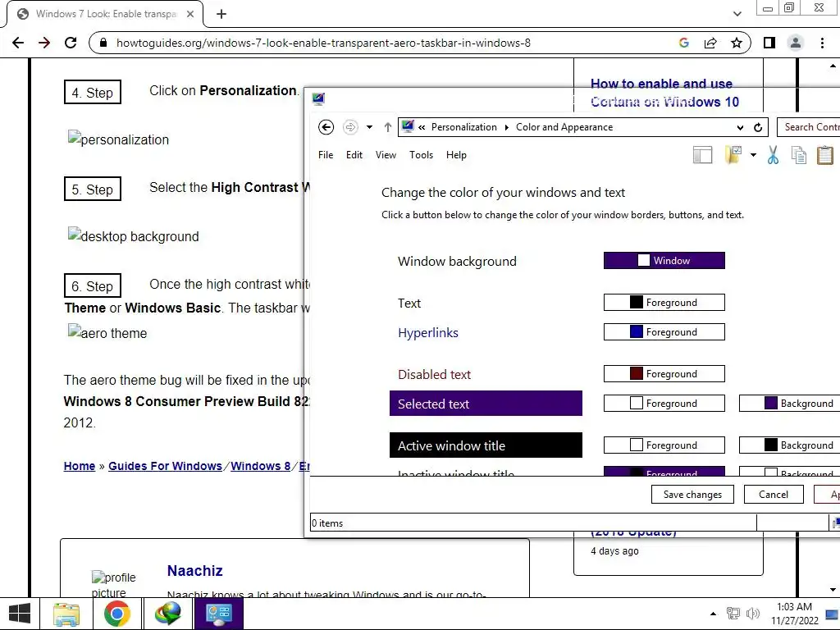Open Chrome three-dot menu

point(822,43)
